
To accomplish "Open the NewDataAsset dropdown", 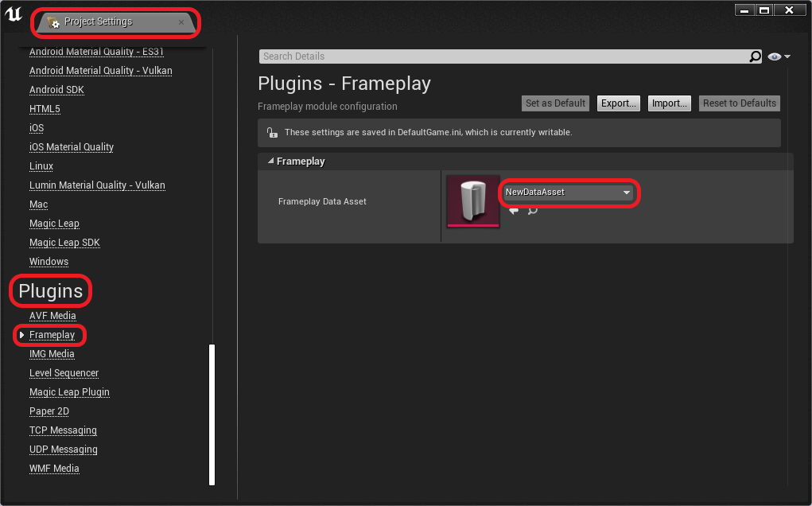I will pos(569,193).
